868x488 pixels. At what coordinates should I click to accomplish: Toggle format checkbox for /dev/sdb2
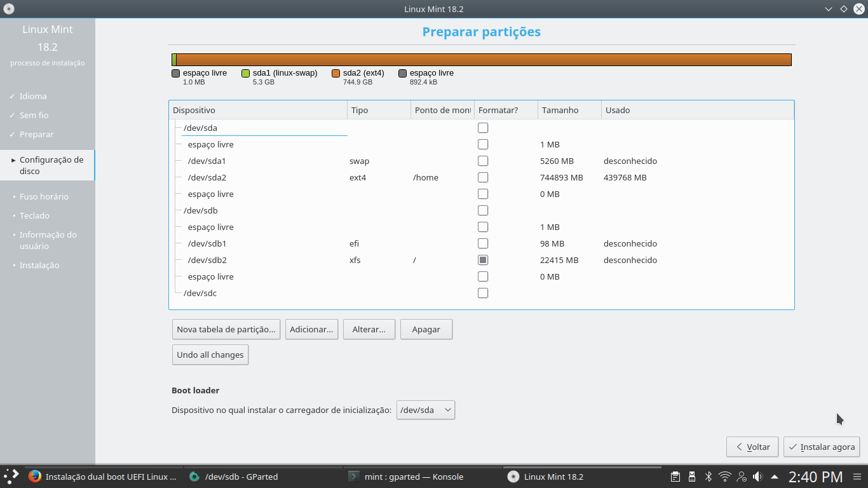483,260
